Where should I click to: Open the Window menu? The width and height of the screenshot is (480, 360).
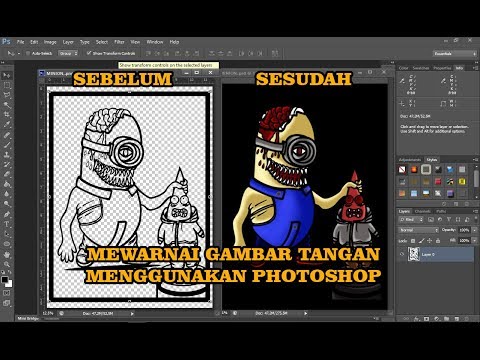tap(155, 42)
